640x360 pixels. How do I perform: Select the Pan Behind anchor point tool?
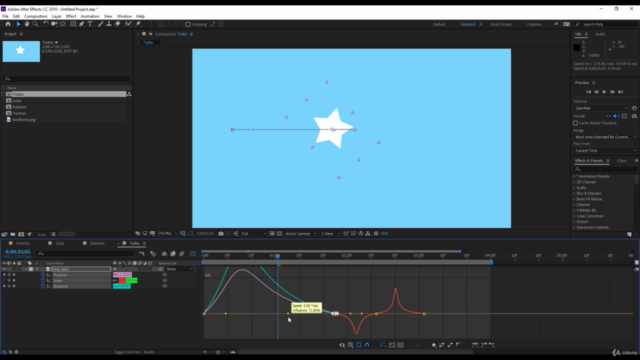[x=62, y=24]
